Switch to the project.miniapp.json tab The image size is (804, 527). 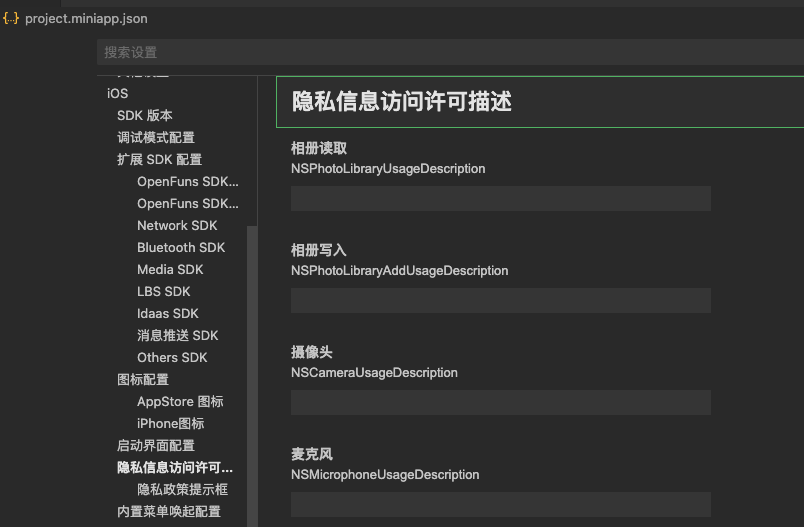[85, 19]
